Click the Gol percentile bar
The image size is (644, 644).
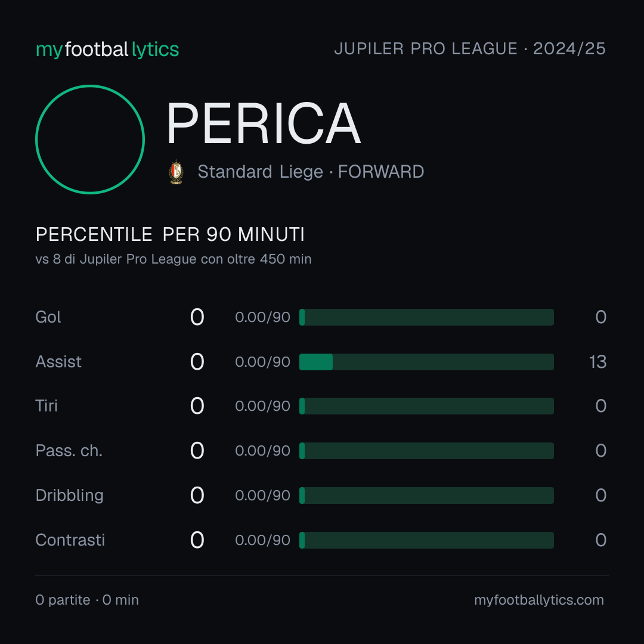click(426, 317)
